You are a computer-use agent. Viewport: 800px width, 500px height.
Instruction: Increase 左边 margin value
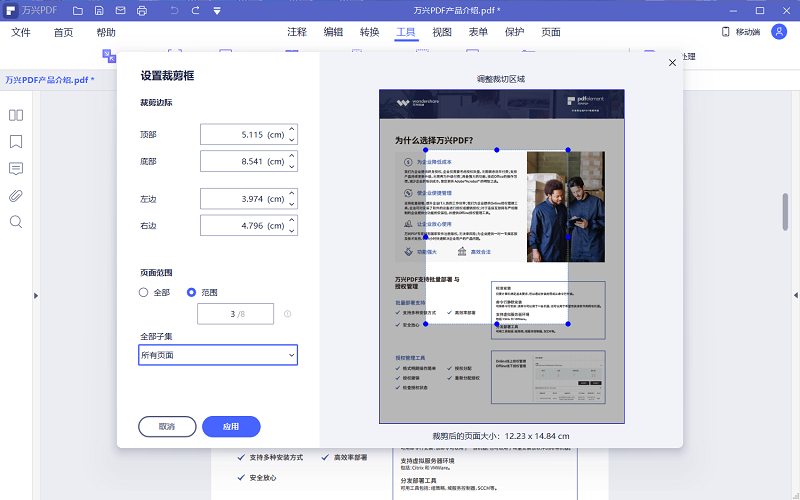[x=291, y=193]
